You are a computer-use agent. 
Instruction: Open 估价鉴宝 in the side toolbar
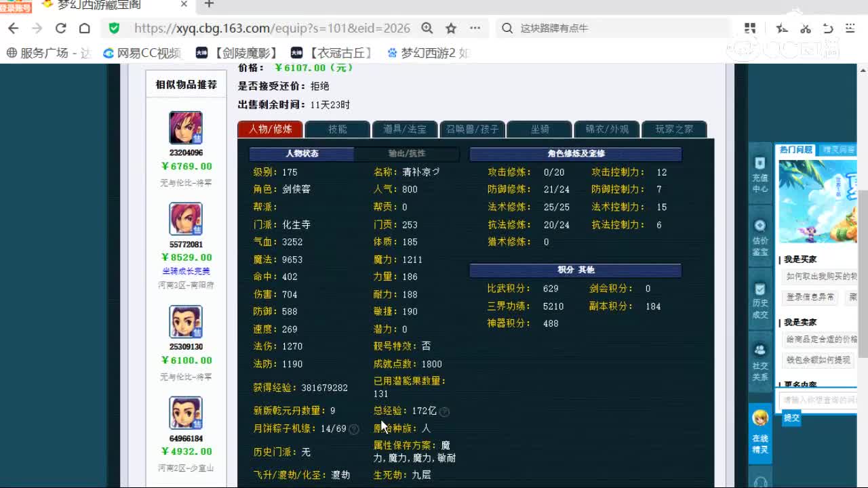coord(760,238)
